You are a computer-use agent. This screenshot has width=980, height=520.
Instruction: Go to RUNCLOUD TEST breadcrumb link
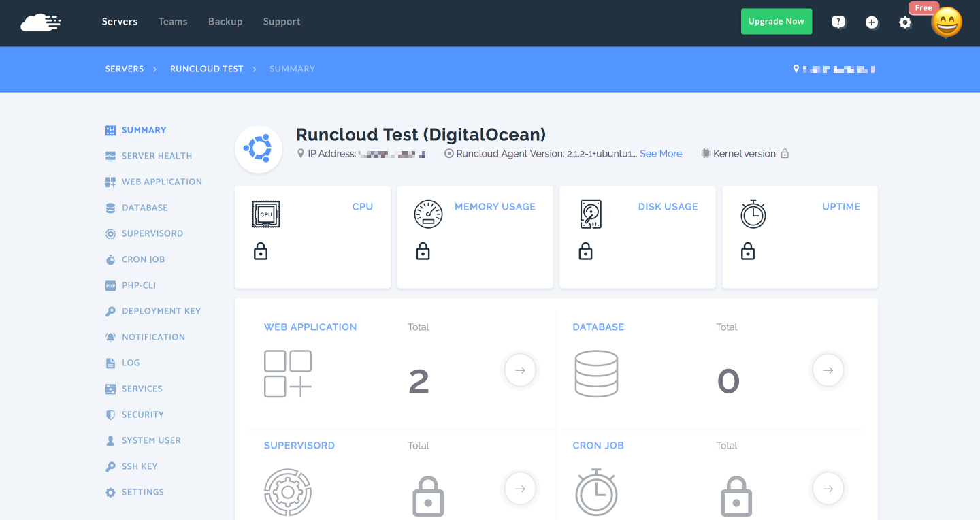207,69
